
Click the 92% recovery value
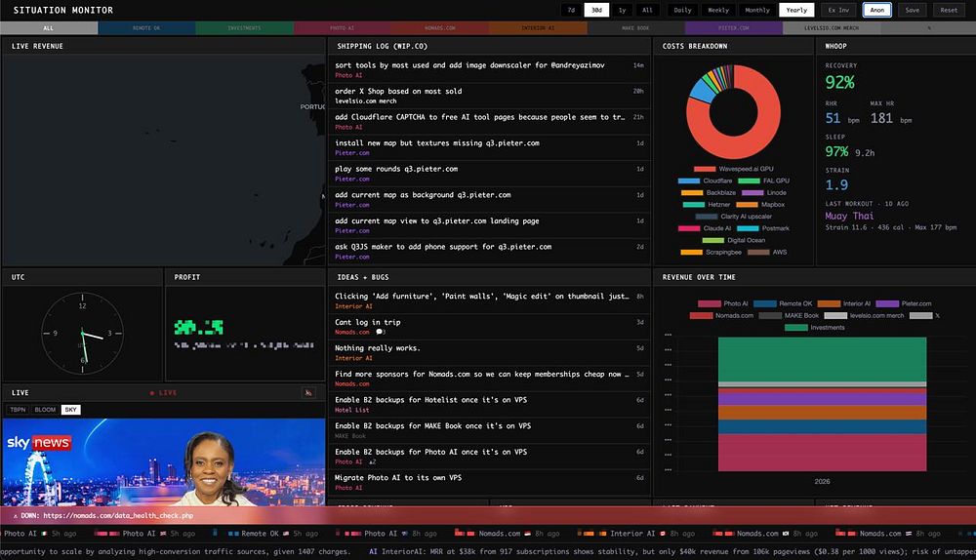click(839, 82)
